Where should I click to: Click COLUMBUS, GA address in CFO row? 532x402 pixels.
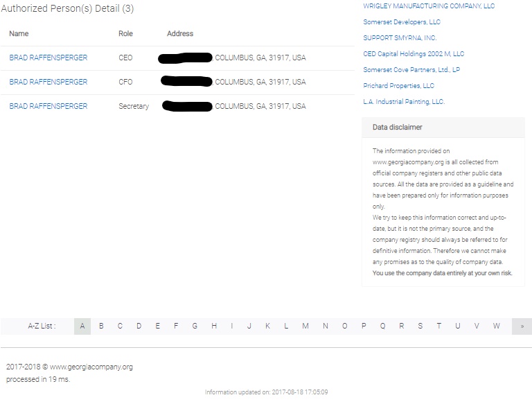(260, 82)
